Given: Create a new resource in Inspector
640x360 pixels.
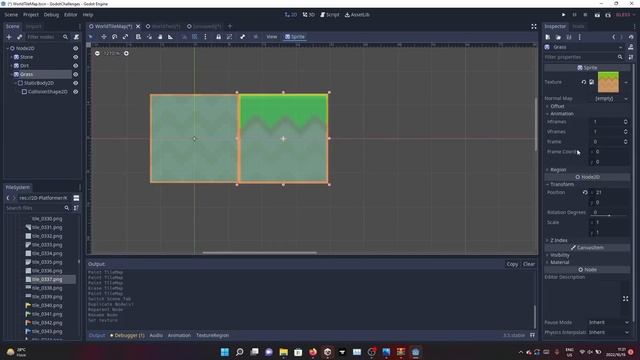Looking at the screenshot, I should pyautogui.click(x=548, y=37).
